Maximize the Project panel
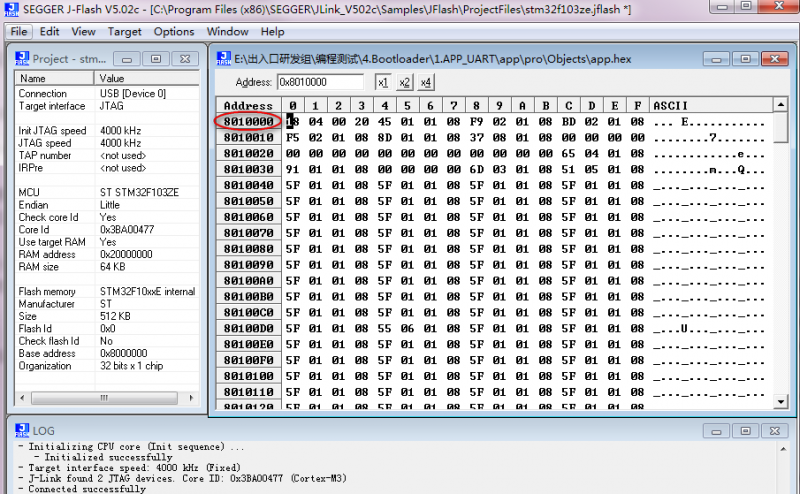 [x=156, y=59]
